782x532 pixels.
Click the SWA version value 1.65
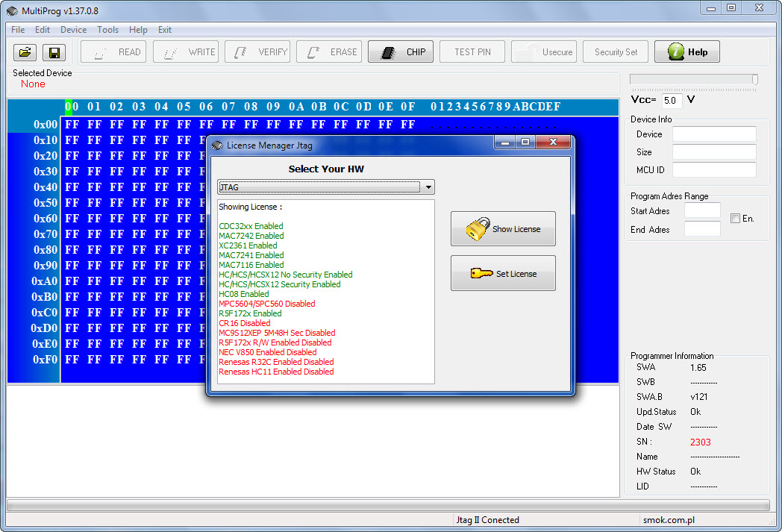coord(698,368)
